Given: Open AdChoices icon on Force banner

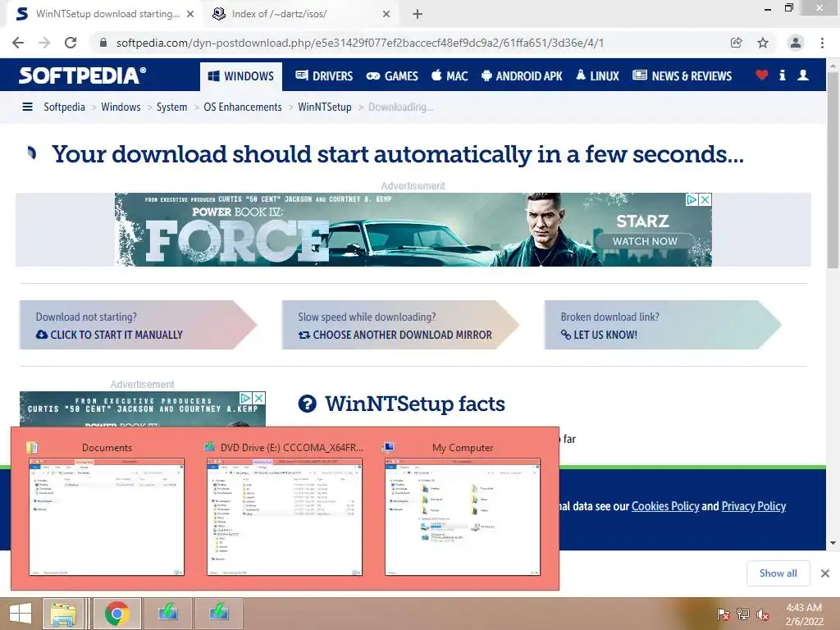Looking at the screenshot, I should pos(692,200).
